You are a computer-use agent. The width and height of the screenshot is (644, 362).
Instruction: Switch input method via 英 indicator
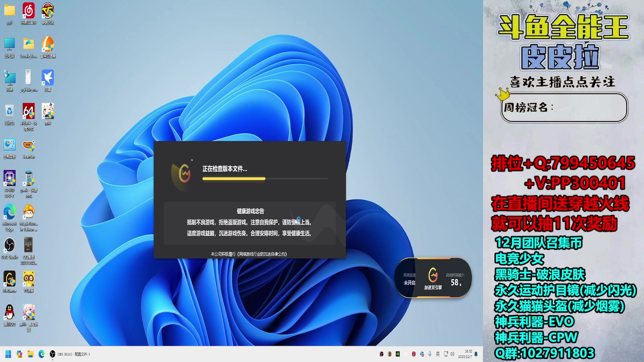(x=438, y=354)
